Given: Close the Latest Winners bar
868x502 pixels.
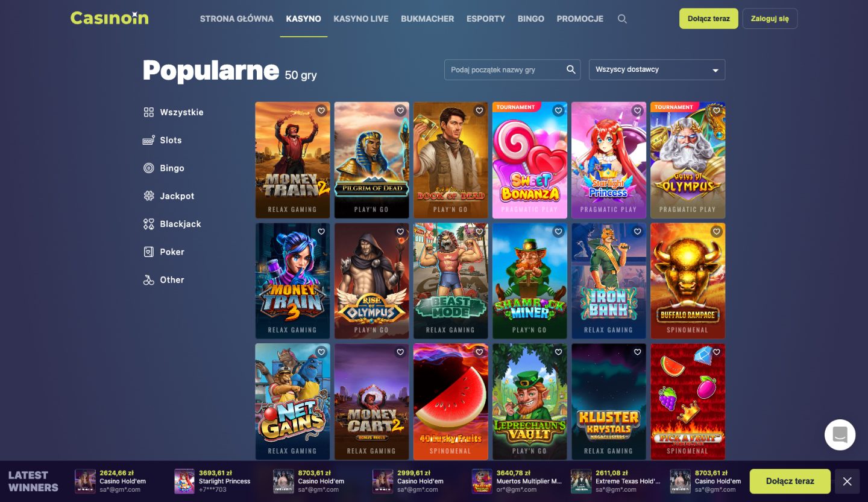Looking at the screenshot, I should (x=847, y=481).
